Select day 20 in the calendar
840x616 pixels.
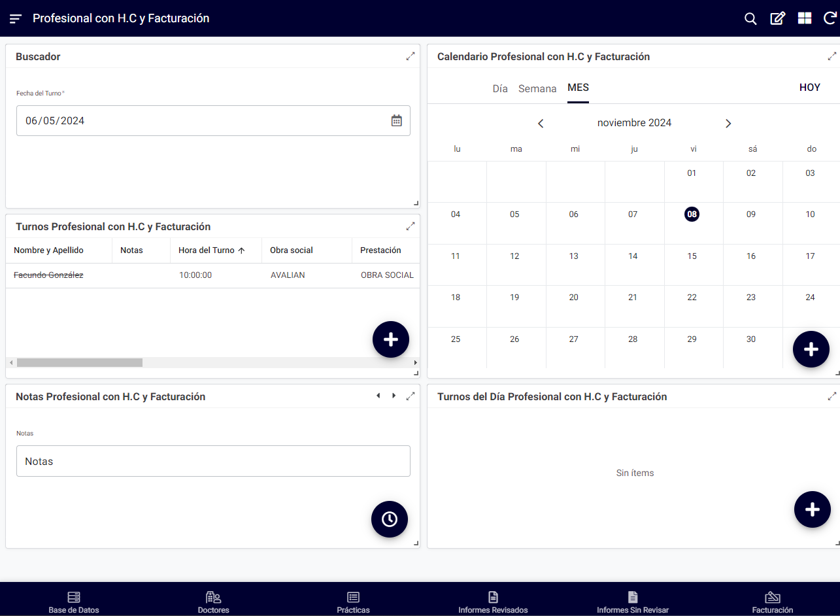click(x=573, y=298)
